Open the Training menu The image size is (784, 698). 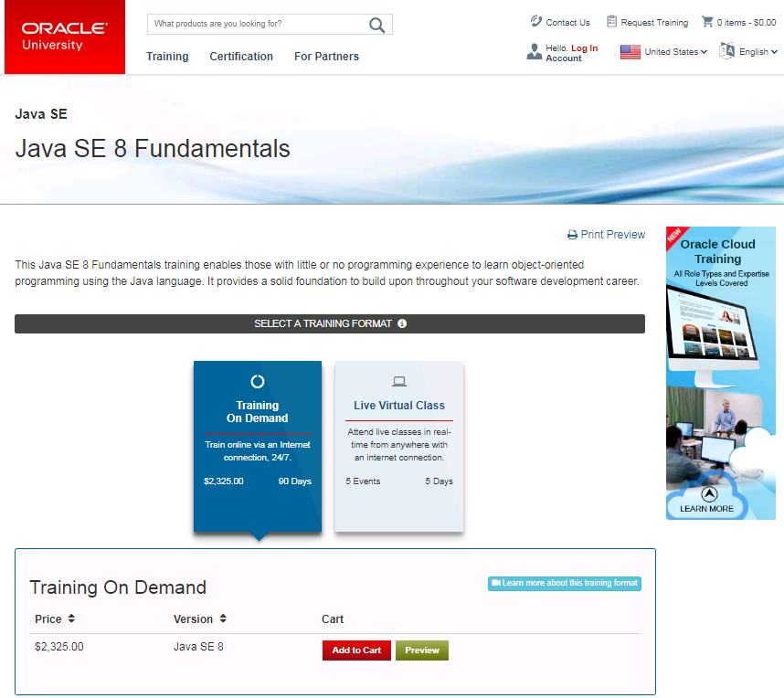(x=167, y=57)
